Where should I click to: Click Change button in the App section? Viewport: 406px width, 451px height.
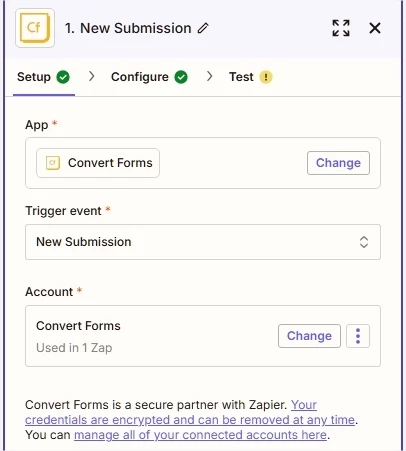(338, 163)
